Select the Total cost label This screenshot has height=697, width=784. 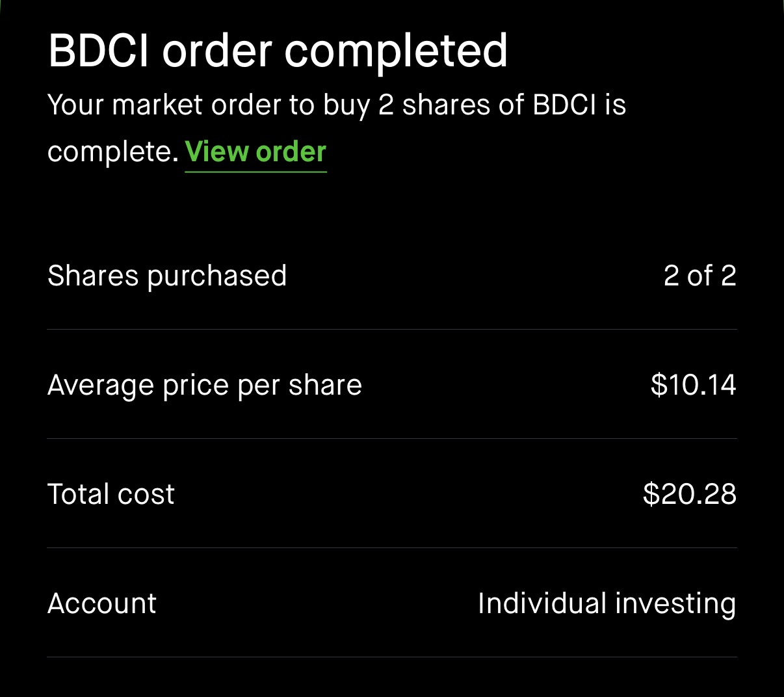point(111,494)
